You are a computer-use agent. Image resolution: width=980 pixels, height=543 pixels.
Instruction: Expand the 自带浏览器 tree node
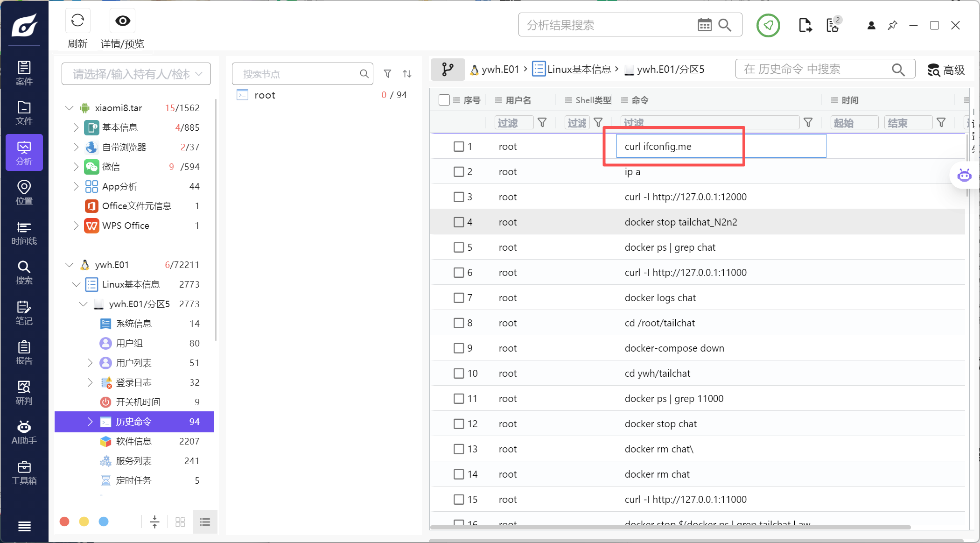tap(76, 147)
